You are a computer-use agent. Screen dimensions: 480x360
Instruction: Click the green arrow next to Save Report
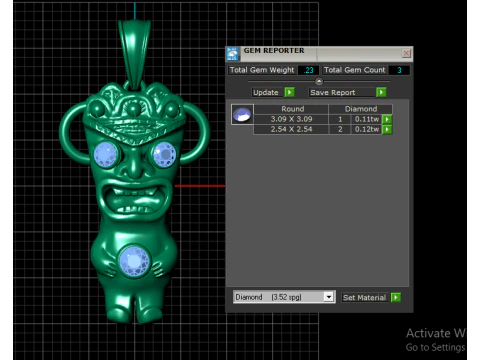pos(381,92)
